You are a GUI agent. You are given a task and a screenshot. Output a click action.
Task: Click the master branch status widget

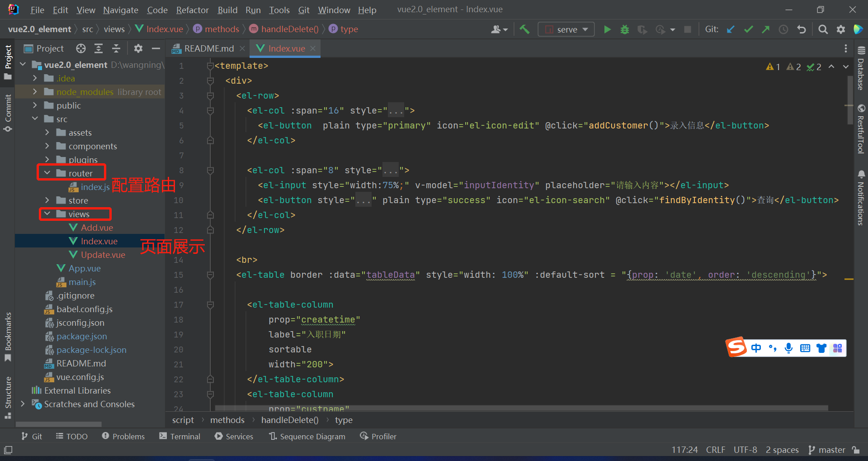(x=827, y=450)
